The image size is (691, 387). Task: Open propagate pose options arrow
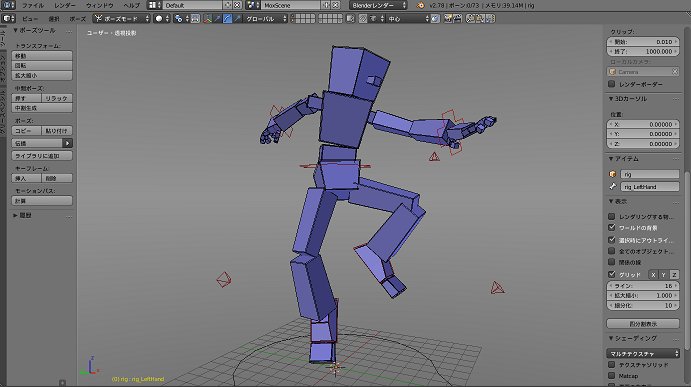coord(67,143)
